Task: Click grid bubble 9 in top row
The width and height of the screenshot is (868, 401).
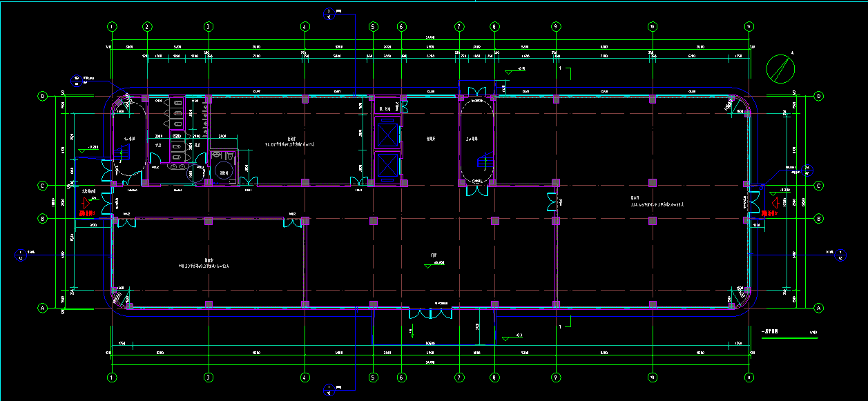Action: tap(555, 27)
